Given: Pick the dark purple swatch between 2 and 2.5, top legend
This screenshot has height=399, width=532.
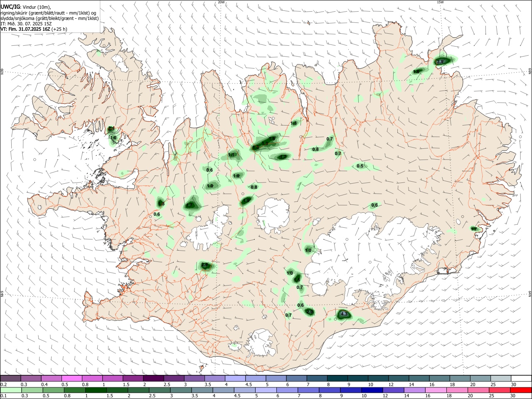Looking at the screenshot, I should (153, 378).
